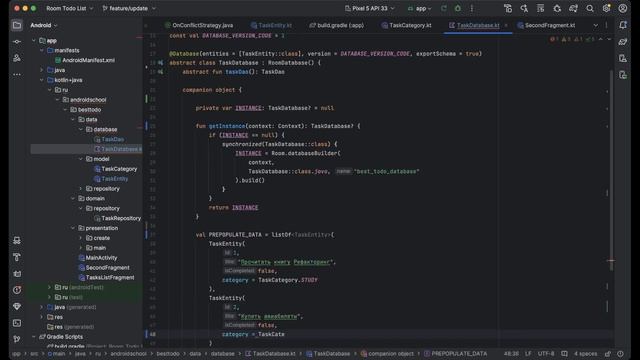Close the TaskDatabase.kt tab
The height and width of the screenshot is (360, 640).
point(506,25)
